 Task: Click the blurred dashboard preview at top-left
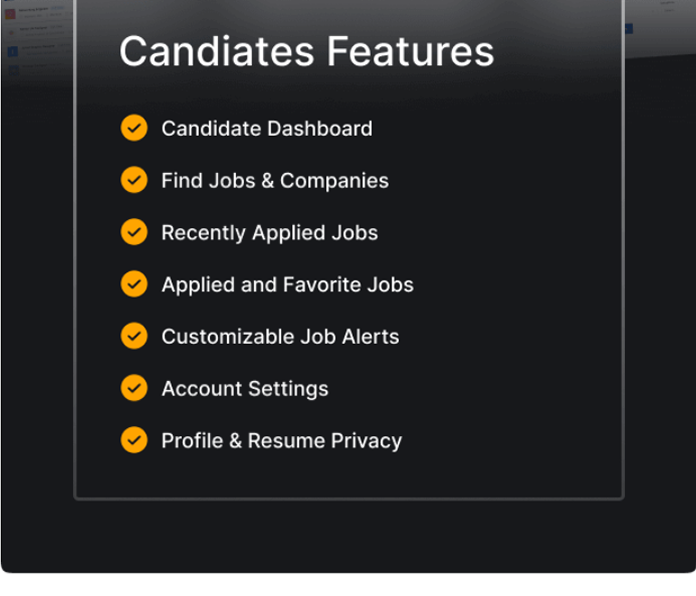coord(35,40)
